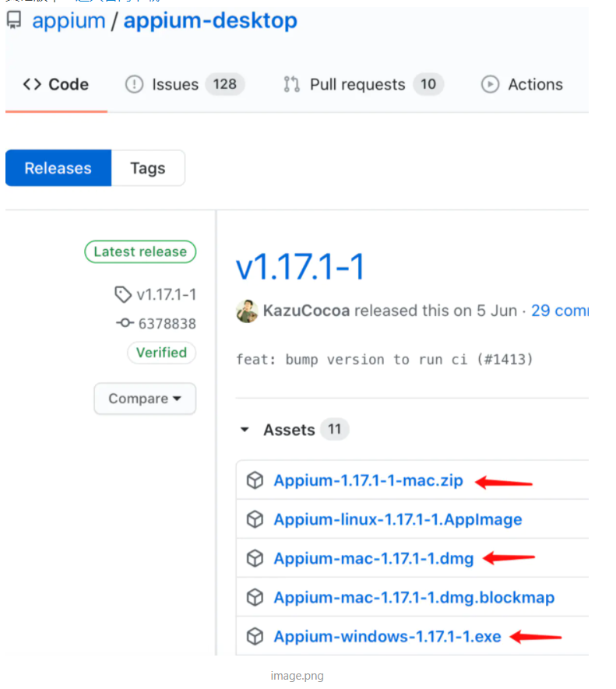Open the appium owner link
Viewport: 616px width, 689px height.
69,21
